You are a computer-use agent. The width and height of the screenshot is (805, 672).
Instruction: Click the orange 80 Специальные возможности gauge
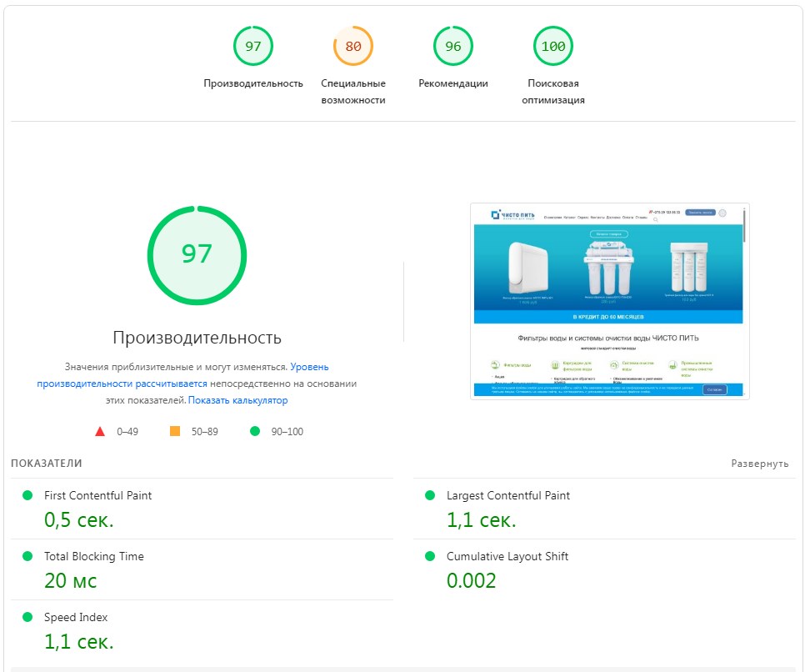[x=353, y=47]
